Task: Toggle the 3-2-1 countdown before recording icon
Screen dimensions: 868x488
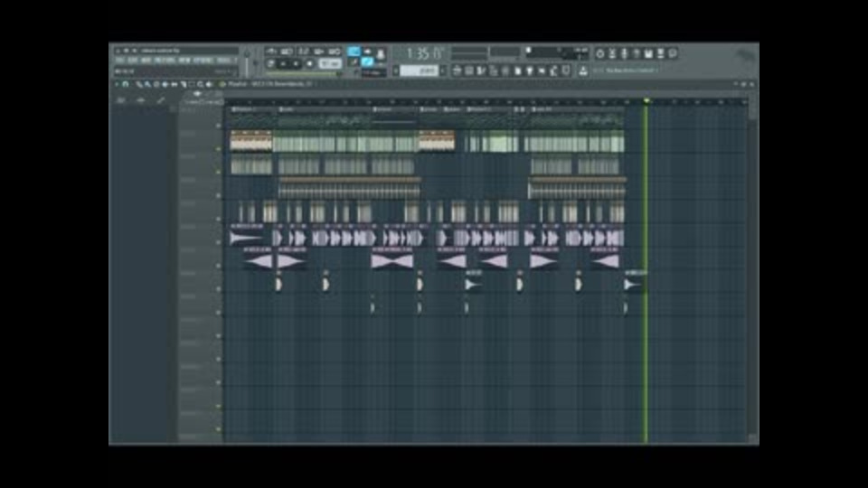Action: tap(304, 52)
